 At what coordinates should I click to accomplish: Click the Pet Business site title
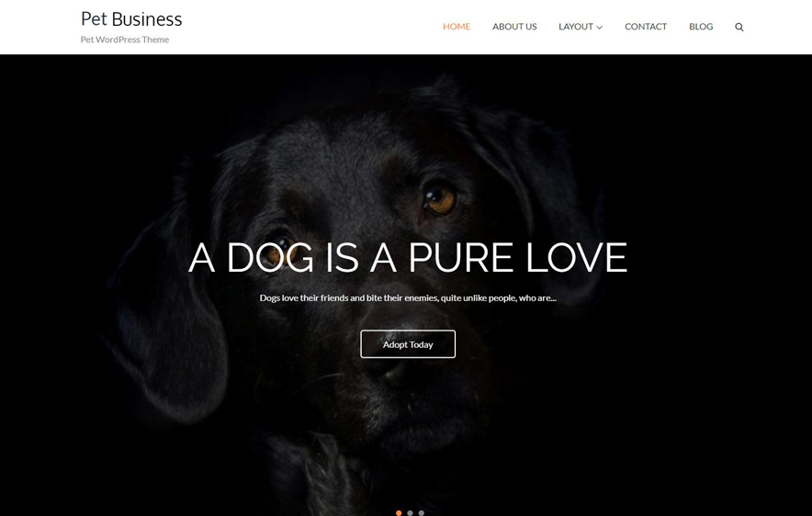[x=131, y=19]
